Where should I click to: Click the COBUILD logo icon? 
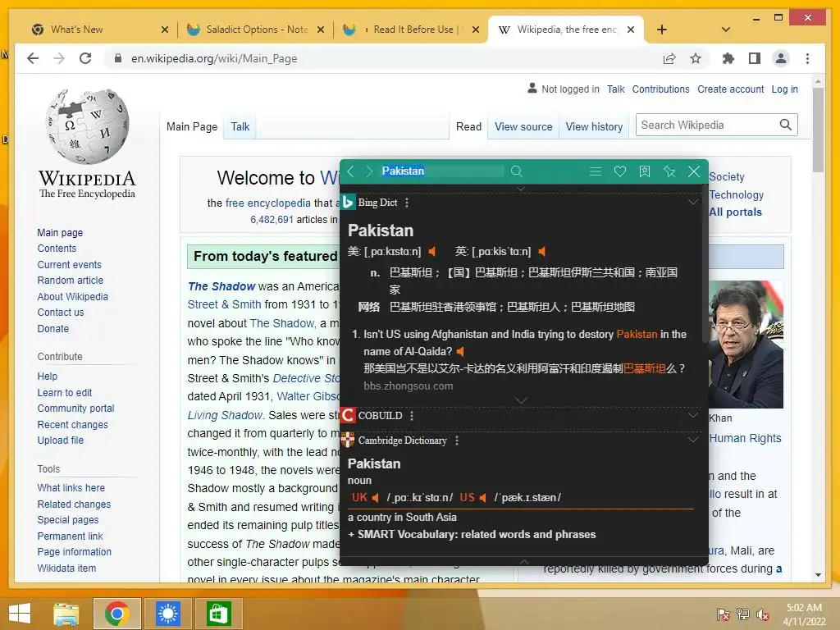point(348,415)
